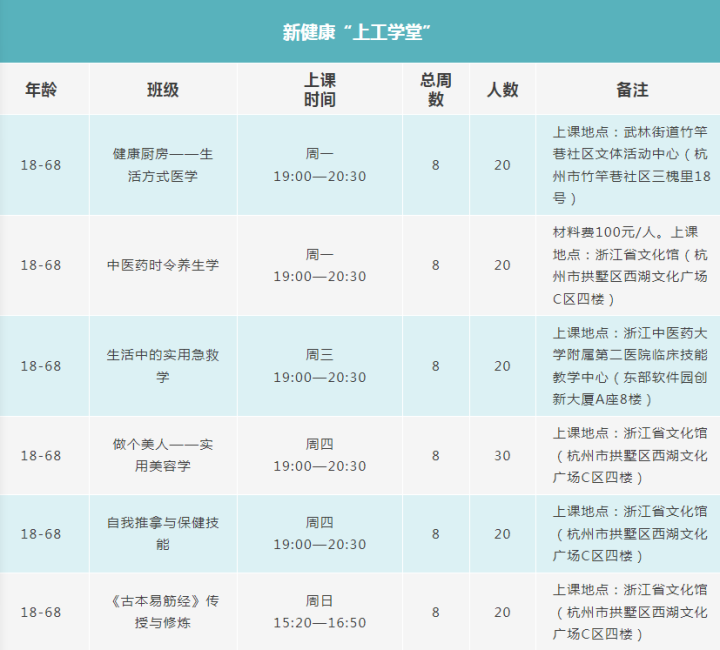Screen dimensions: 720x650
Task: Click total weeks 8 in 做个美人 row
Action: pos(435,456)
